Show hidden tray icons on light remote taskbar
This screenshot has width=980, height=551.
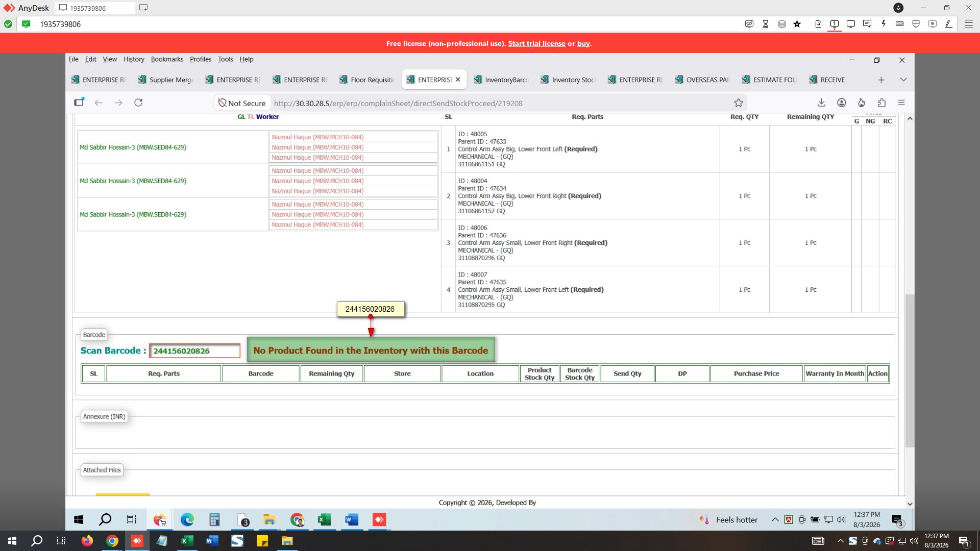(x=775, y=520)
